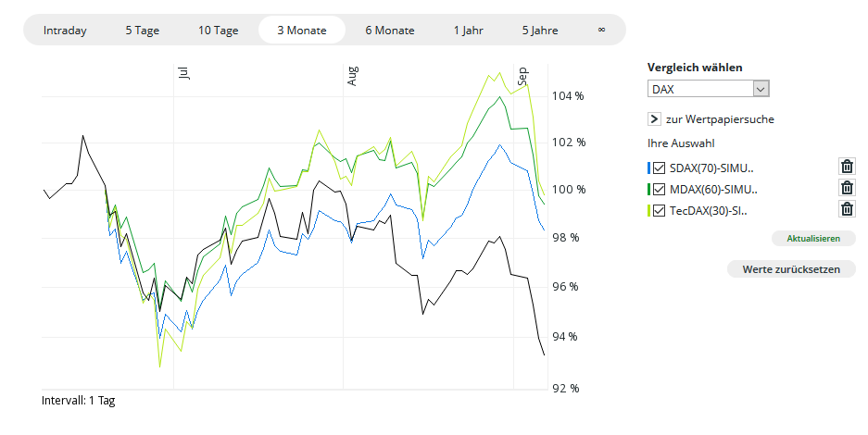The width and height of the screenshot is (868, 435).
Task: Click the blue SDAX color swatch
Action: [649, 168]
